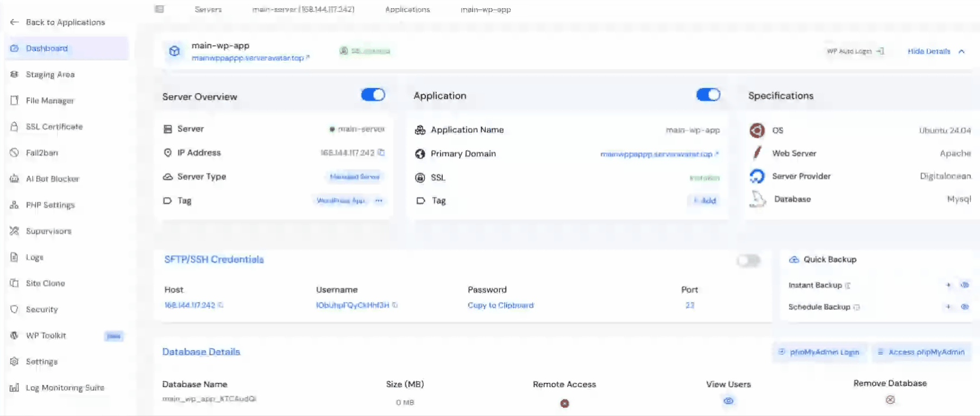Click the Security shield icon
The height and width of the screenshot is (416, 980).
pos(14,309)
